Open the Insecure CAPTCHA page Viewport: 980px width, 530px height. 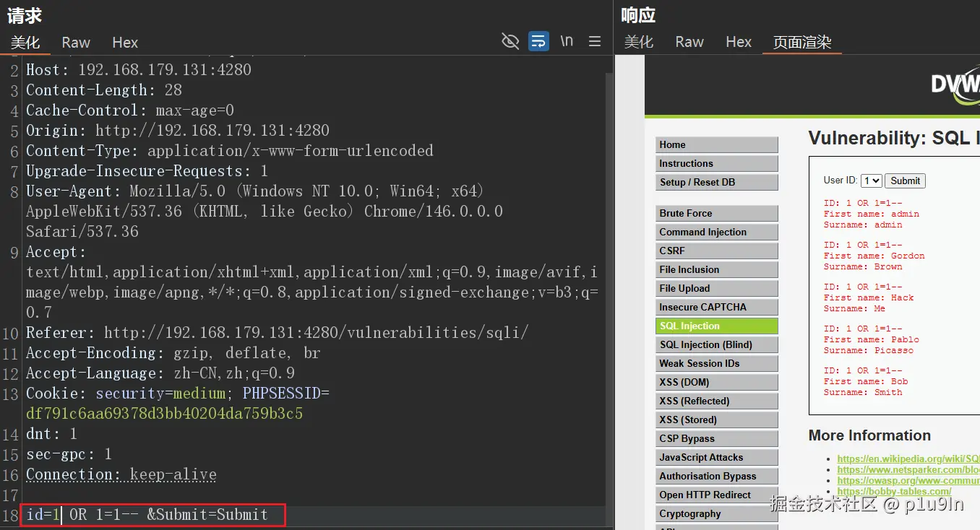(717, 307)
